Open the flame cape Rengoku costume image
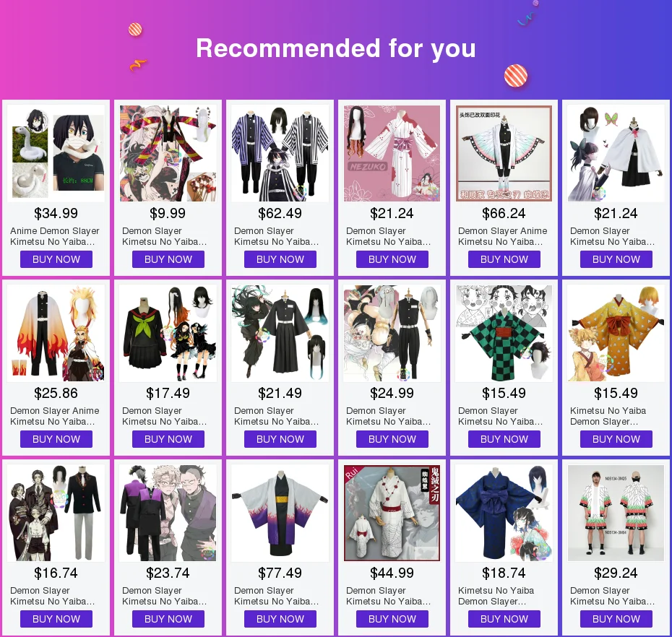The width and height of the screenshot is (672, 637). coord(56,333)
